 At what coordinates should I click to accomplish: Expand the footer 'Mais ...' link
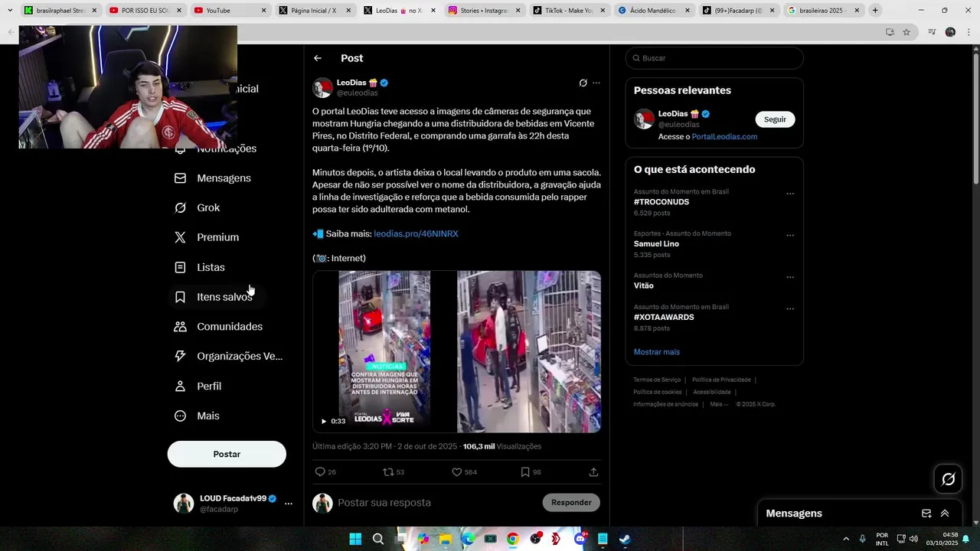(x=717, y=404)
